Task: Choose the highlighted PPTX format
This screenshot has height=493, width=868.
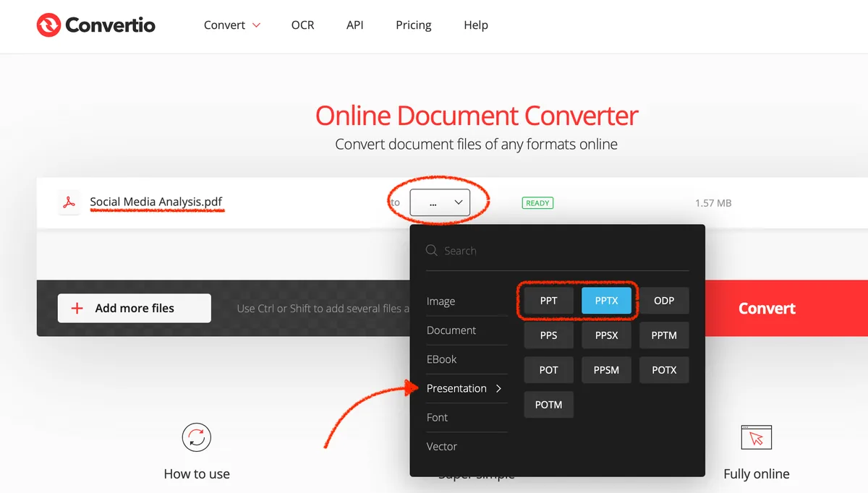Action: [606, 301]
